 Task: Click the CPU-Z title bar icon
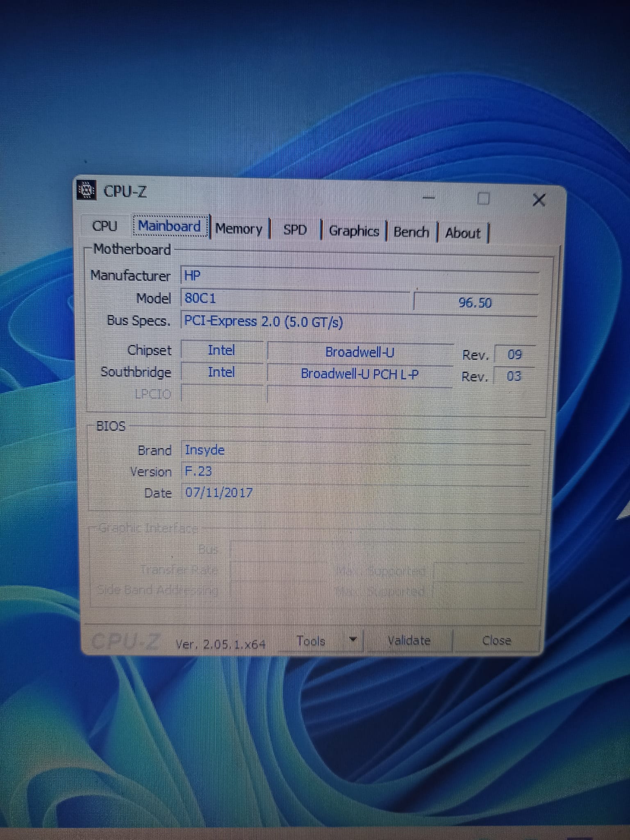click(86, 190)
